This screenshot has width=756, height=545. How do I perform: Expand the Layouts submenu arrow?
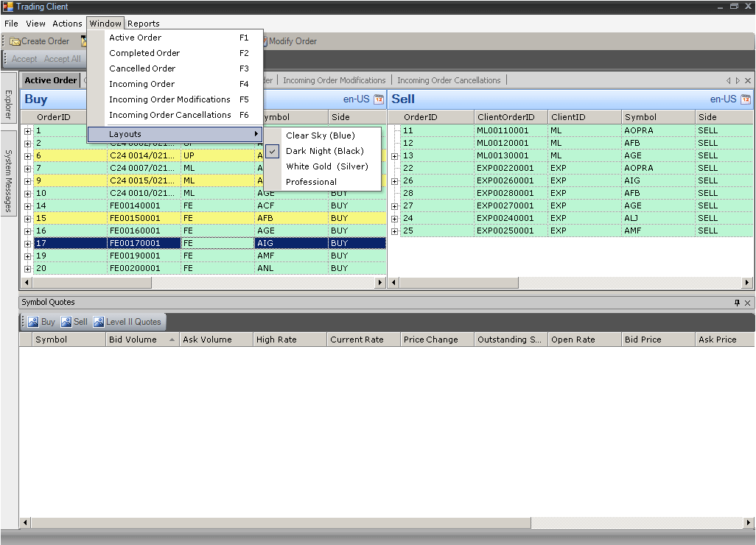pyautogui.click(x=256, y=134)
